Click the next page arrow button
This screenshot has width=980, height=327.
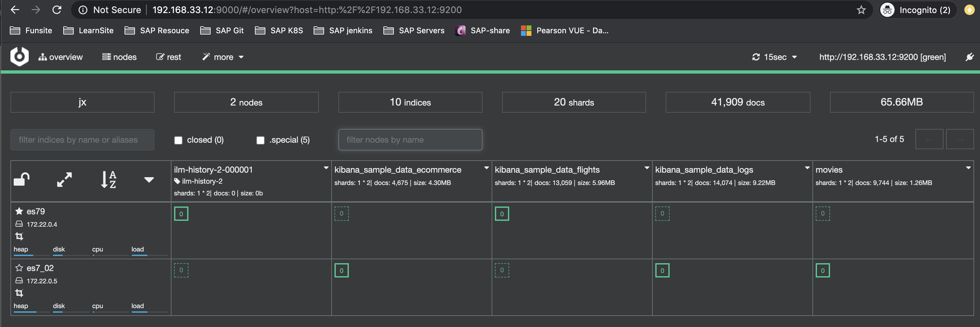tap(959, 139)
